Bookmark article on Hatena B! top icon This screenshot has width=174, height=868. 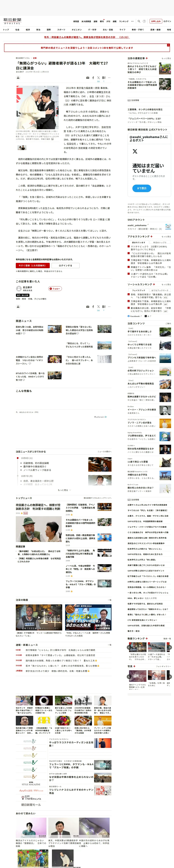(104, 78)
